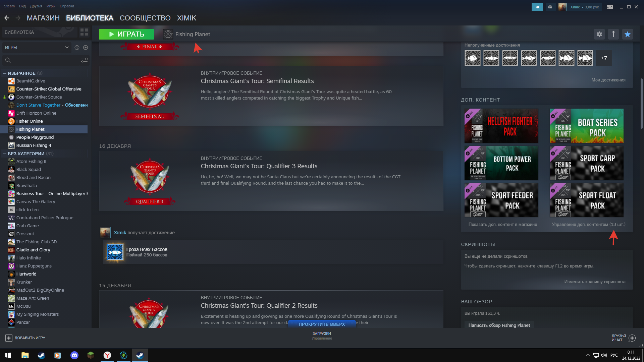Switch library to grid view icon

click(84, 32)
